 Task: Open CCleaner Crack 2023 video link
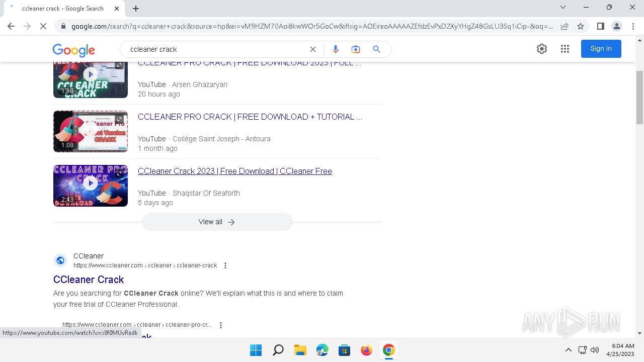235,171
